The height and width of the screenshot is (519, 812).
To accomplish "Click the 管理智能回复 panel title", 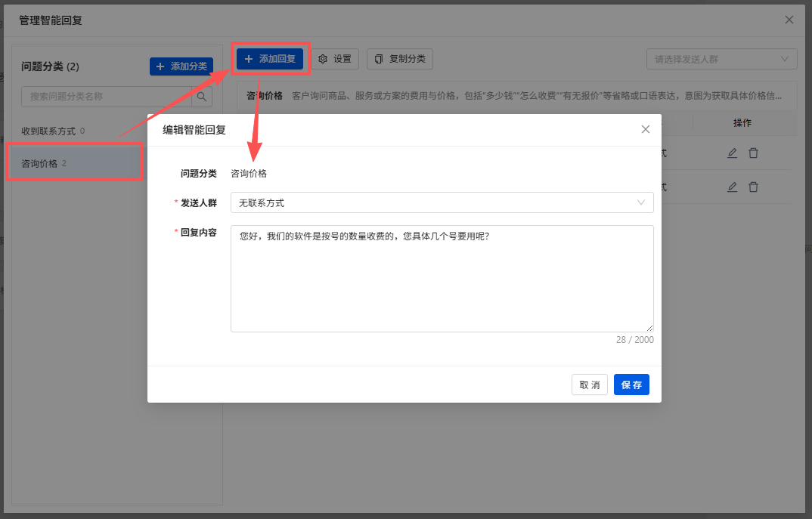I will click(51, 20).
